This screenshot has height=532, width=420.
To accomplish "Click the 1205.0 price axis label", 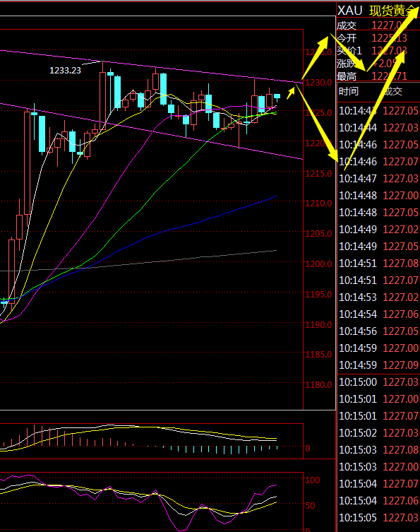I will [x=318, y=234].
